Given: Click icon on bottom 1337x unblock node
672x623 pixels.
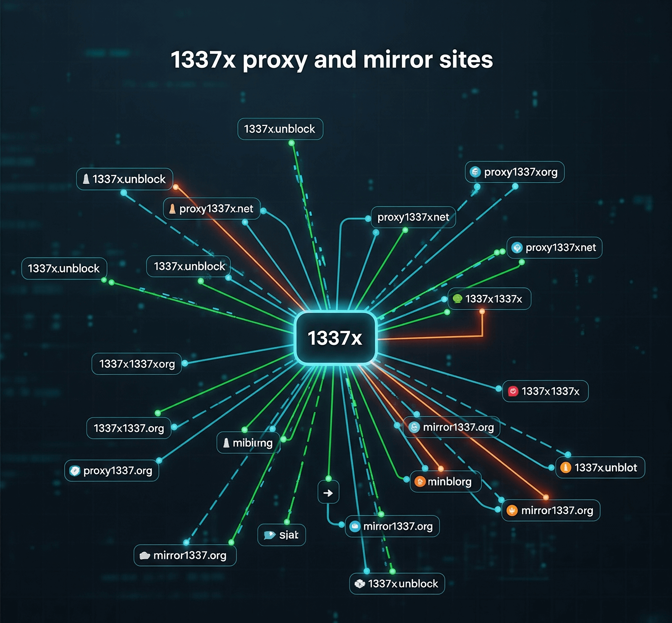Looking at the screenshot, I should click(360, 584).
